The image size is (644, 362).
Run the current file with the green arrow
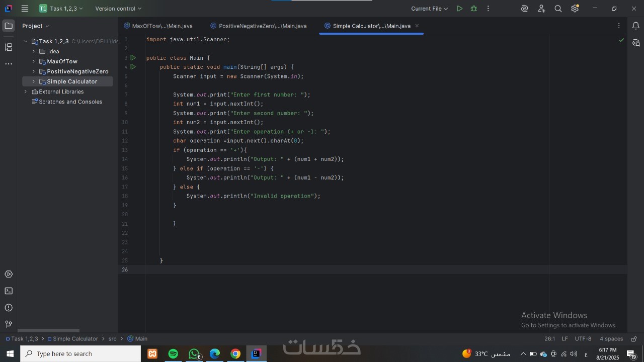point(459,9)
